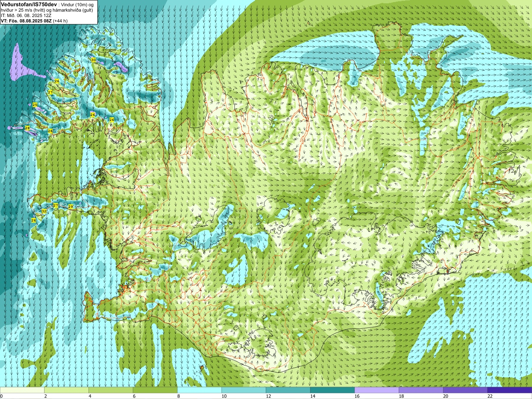Select the light cyan 8–10 m/s legend swatch
Screen dimensions: 532x399
click(199, 390)
